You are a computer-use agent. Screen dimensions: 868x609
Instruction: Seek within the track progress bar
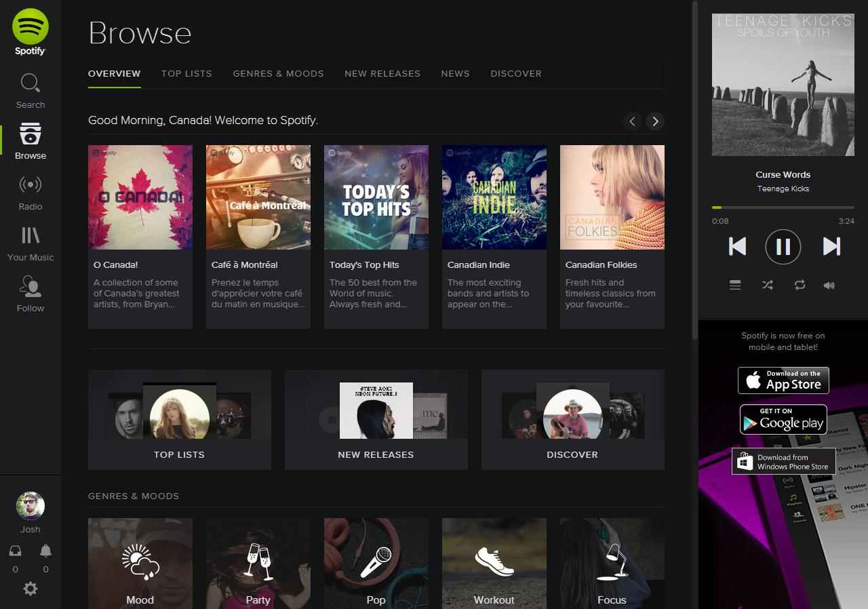point(783,208)
